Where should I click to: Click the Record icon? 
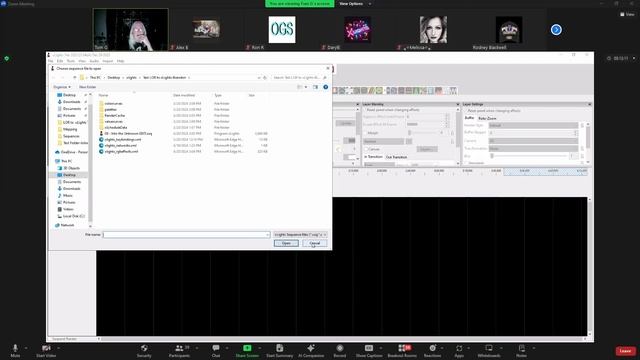[340, 348]
